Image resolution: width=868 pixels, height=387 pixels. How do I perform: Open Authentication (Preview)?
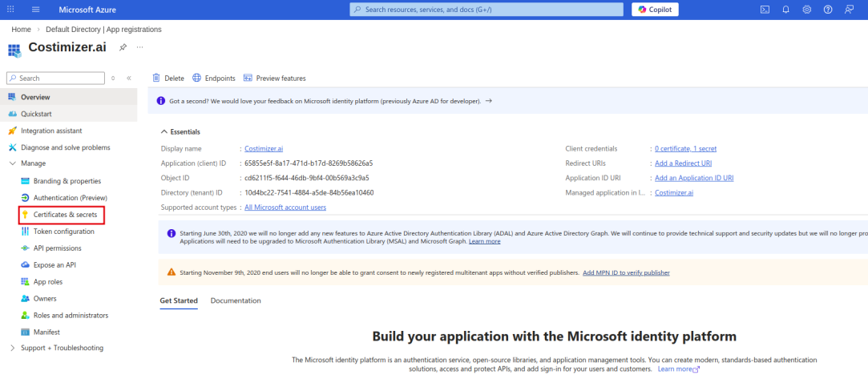71,198
